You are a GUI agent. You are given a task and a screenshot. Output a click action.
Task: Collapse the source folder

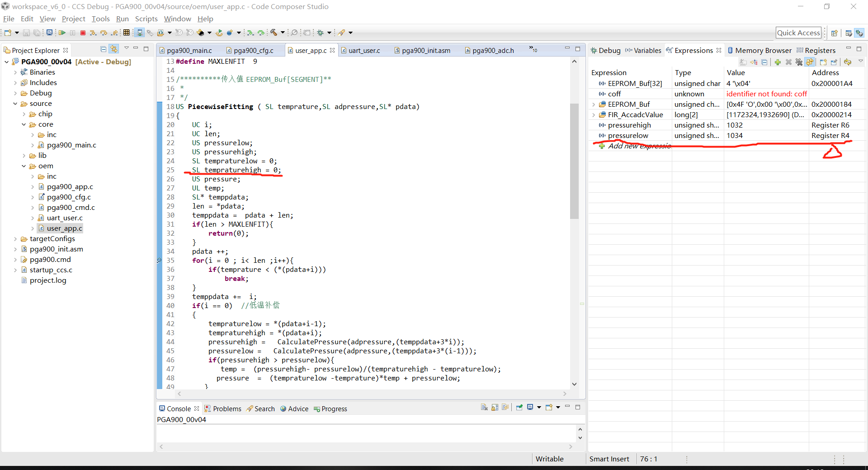pos(15,104)
